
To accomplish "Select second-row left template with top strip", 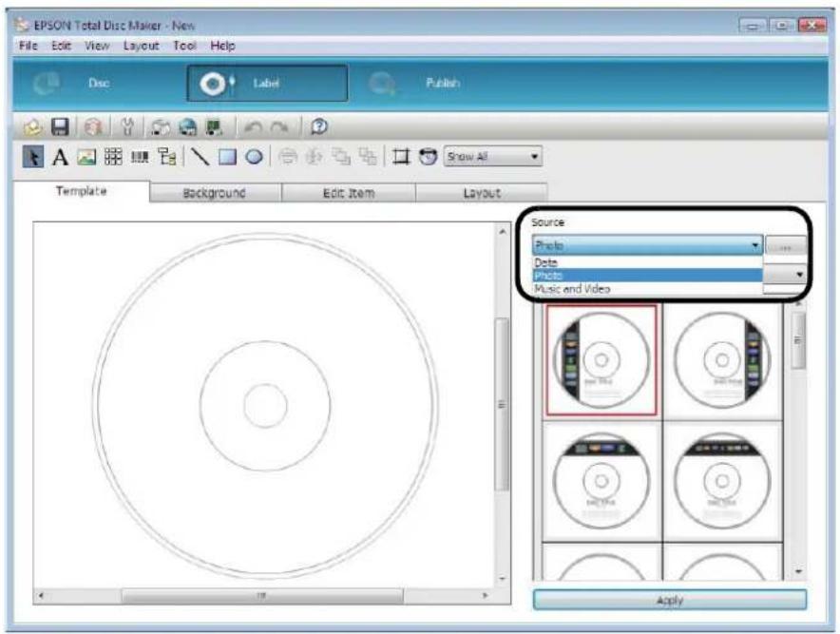I will 601,481.
